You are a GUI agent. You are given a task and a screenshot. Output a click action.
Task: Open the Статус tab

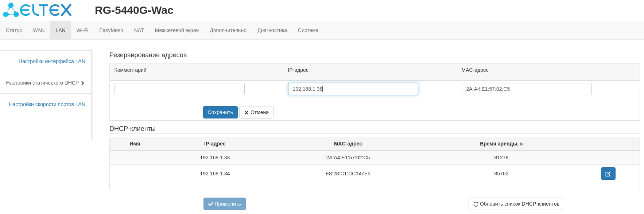click(x=14, y=30)
